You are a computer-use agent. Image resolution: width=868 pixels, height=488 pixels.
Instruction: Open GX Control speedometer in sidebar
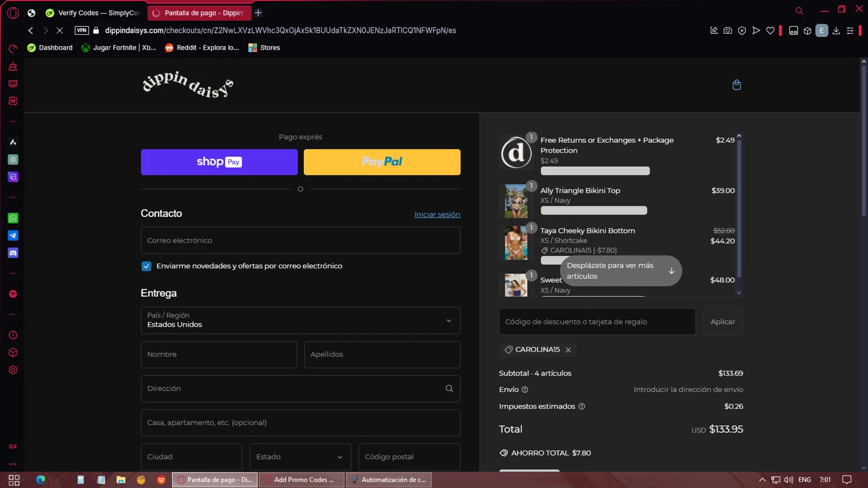click(13, 49)
